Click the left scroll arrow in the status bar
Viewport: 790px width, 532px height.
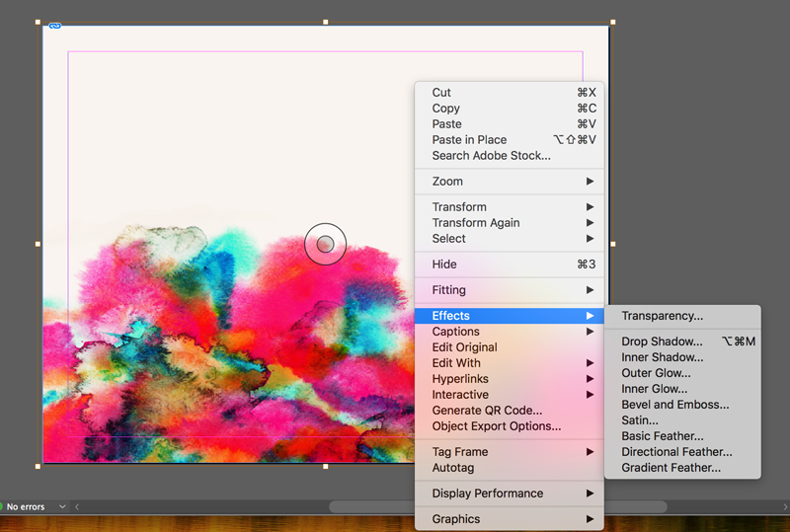click(77, 506)
